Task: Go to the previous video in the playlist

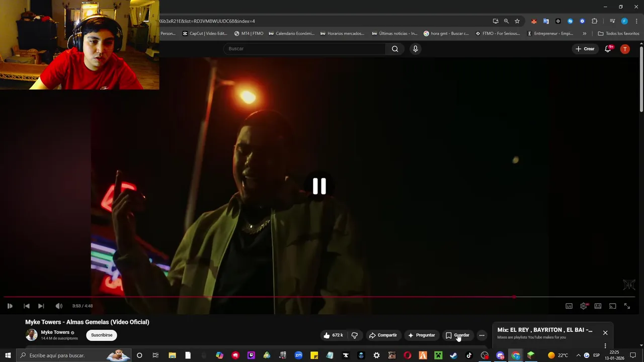Action: pyautogui.click(x=27, y=306)
